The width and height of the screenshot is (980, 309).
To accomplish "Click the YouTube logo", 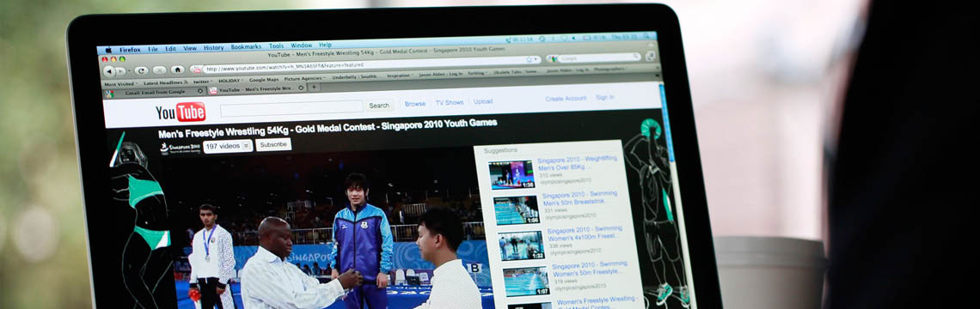I will 181,112.
